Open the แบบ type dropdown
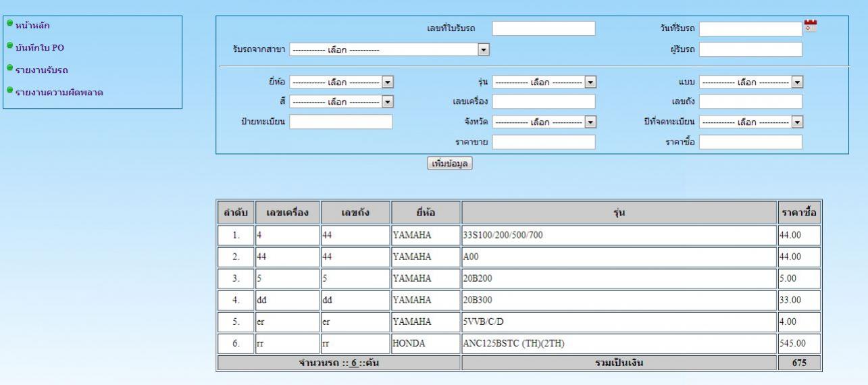This screenshot has width=868, height=385. (751, 82)
